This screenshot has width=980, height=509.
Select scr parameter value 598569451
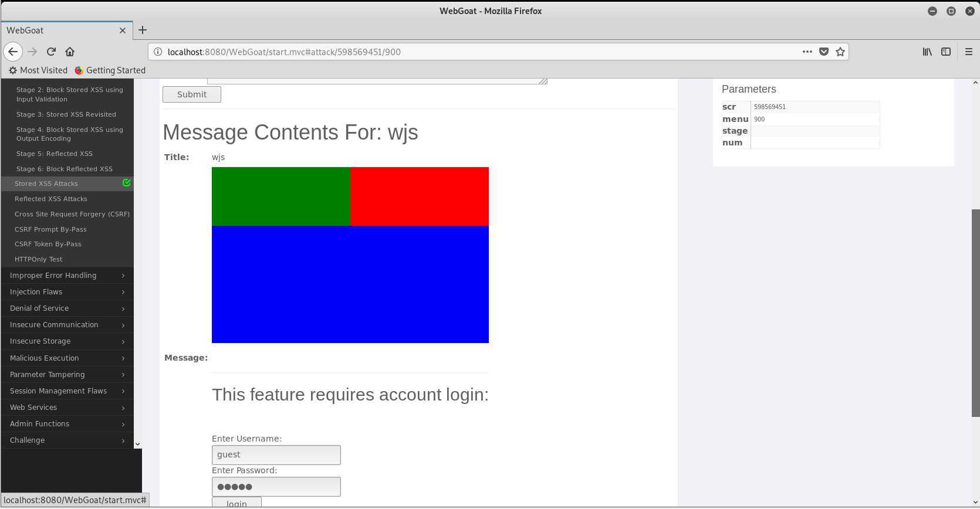769,107
